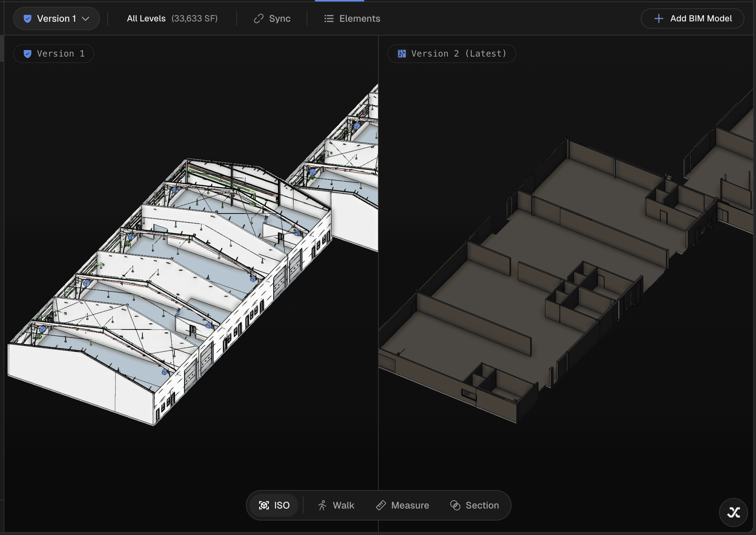Activate the Walk mode figure icon
756x535 pixels.
322,505
